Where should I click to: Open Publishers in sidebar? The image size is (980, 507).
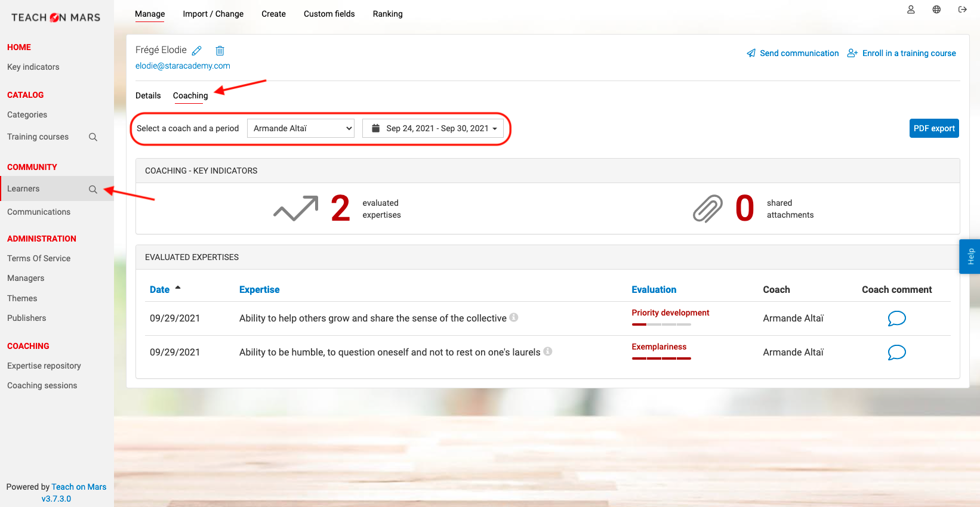coord(26,318)
